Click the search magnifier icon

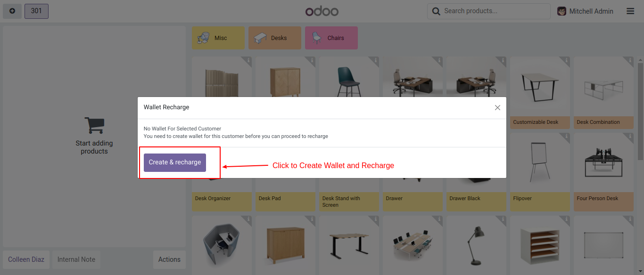[436, 11]
